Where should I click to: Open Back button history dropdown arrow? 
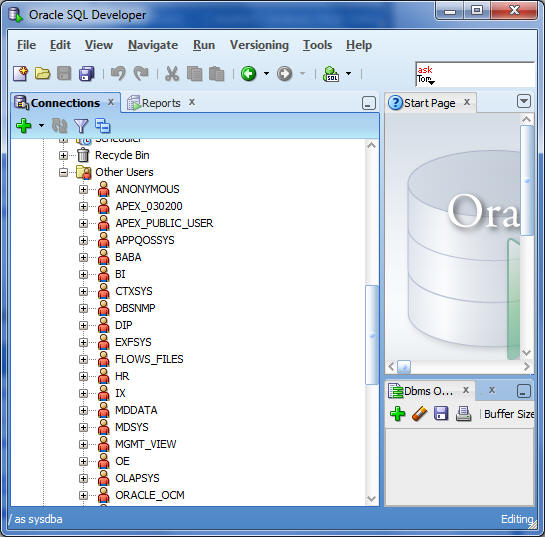click(266, 74)
